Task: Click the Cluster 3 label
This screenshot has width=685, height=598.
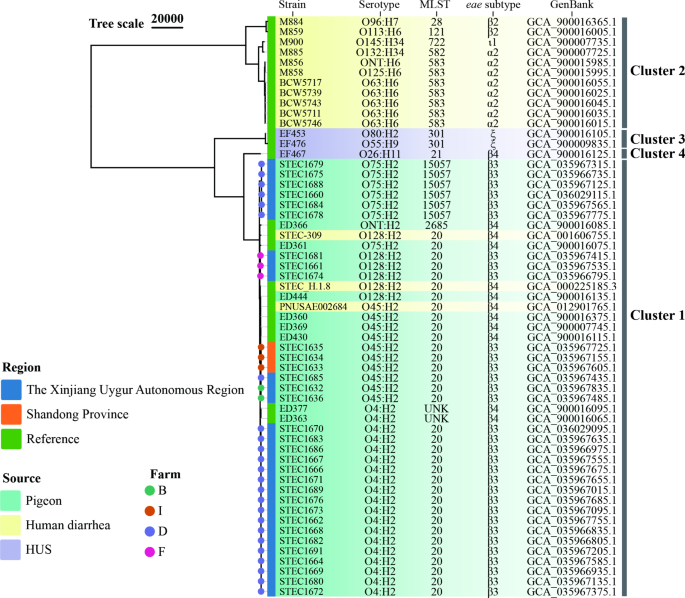Action: tap(657, 139)
